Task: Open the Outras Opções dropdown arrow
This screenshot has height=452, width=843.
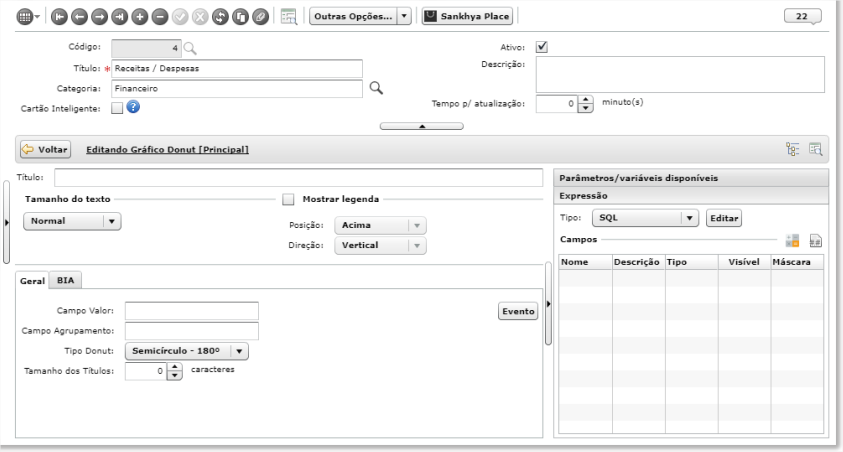Action: (404, 16)
